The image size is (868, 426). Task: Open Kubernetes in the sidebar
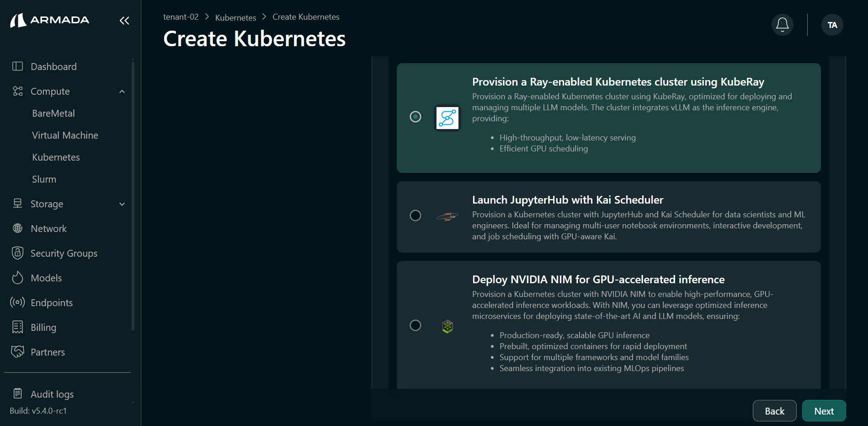pos(56,157)
